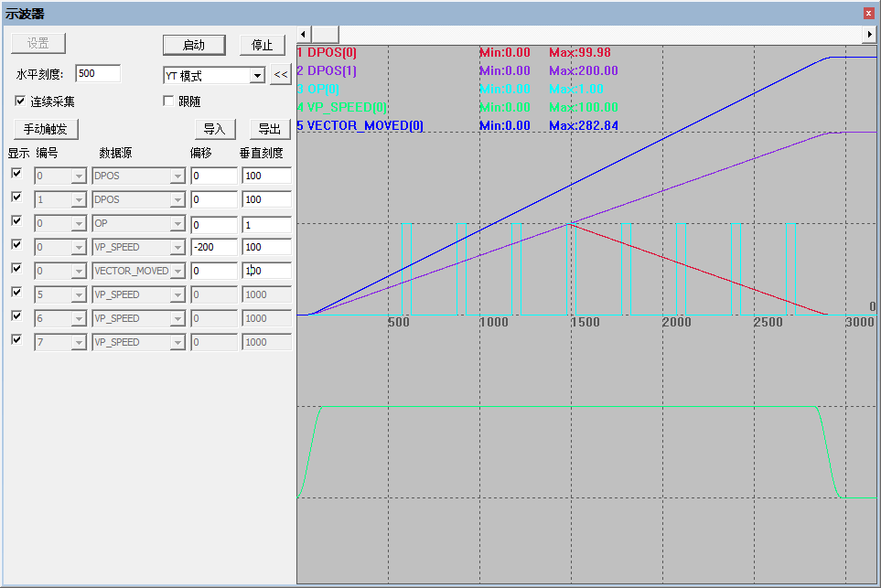The height and width of the screenshot is (588, 881).
Task: Click the 'Max:99.98' value
Action: [580, 53]
